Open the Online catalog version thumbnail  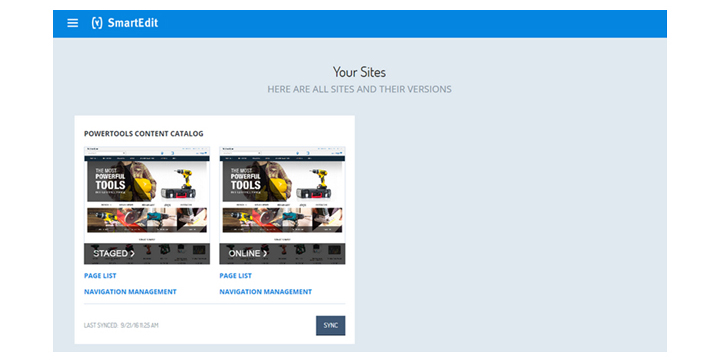(282, 205)
